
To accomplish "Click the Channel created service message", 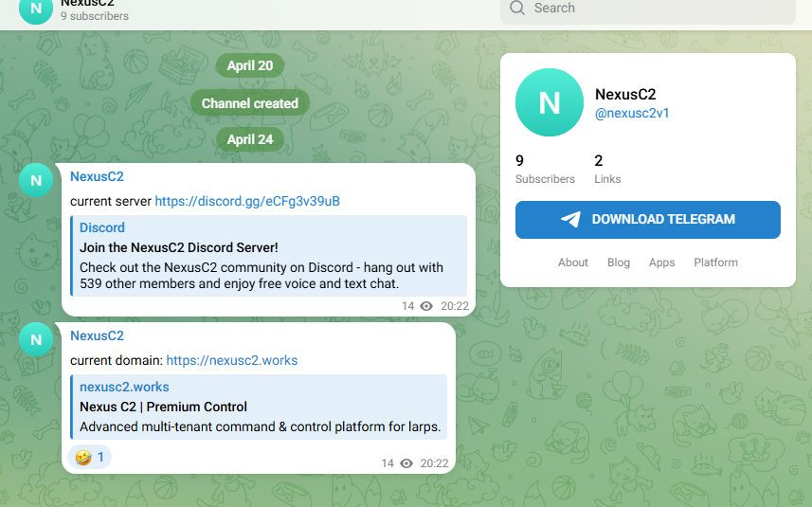I will click(x=250, y=103).
